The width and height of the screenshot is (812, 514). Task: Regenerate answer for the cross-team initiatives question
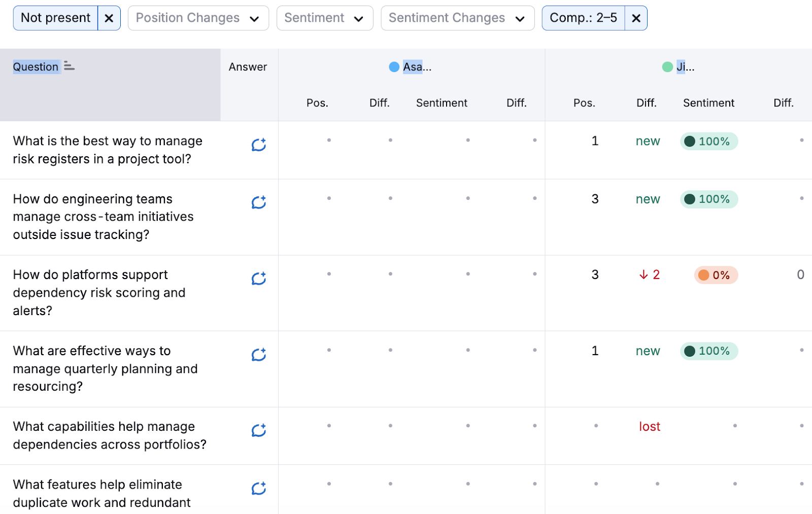click(x=259, y=202)
